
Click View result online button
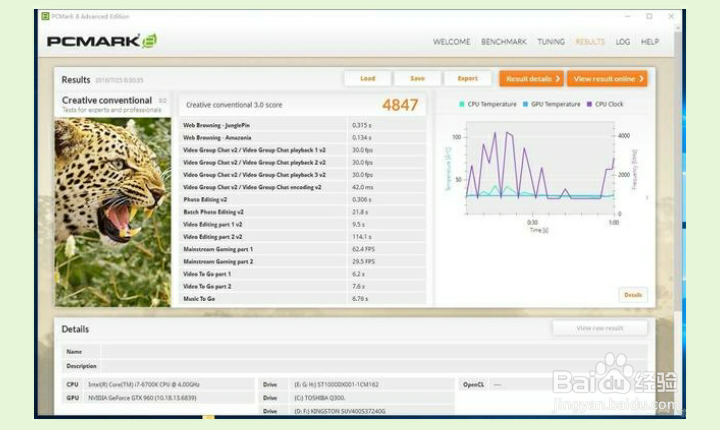point(607,79)
